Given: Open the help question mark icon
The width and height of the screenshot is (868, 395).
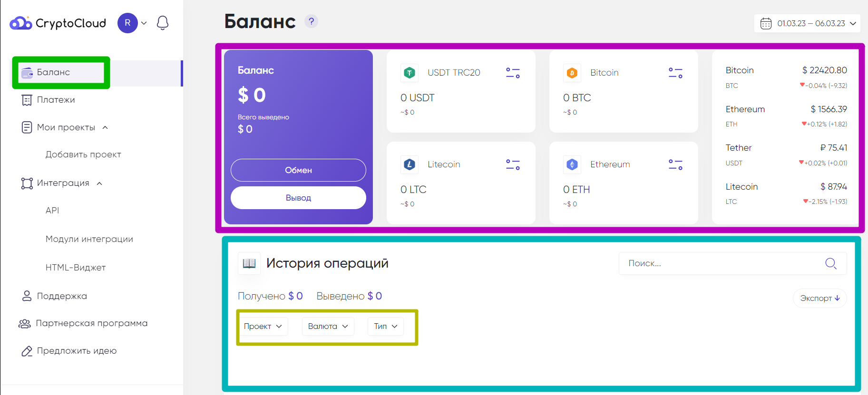Looking at the screenshot, I should pos(312,21).
